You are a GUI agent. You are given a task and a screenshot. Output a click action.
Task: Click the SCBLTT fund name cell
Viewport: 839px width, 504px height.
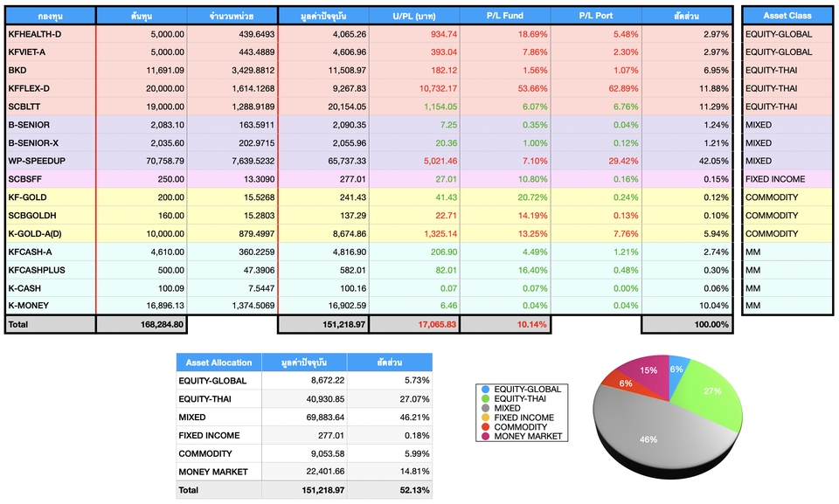[x=51, y=107]
